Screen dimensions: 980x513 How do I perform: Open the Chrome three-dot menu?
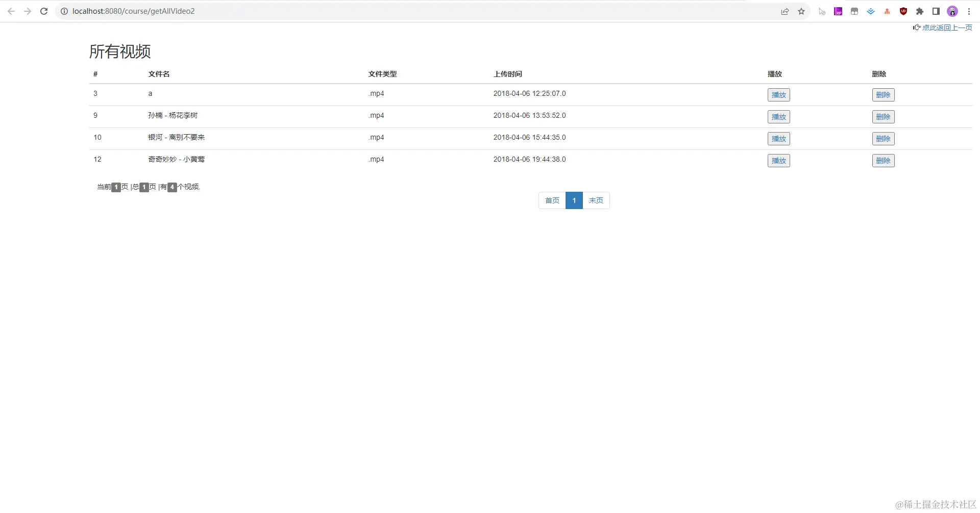tap(969, 11)
